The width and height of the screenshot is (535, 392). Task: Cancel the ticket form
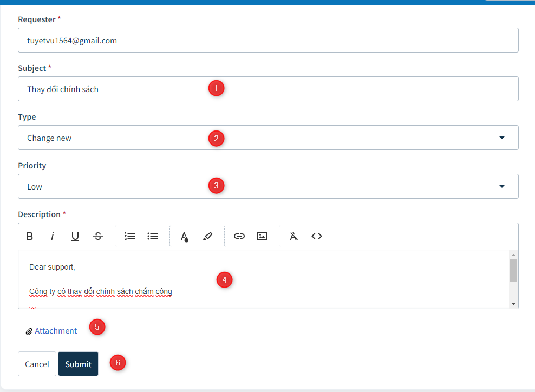click(37, 364)
